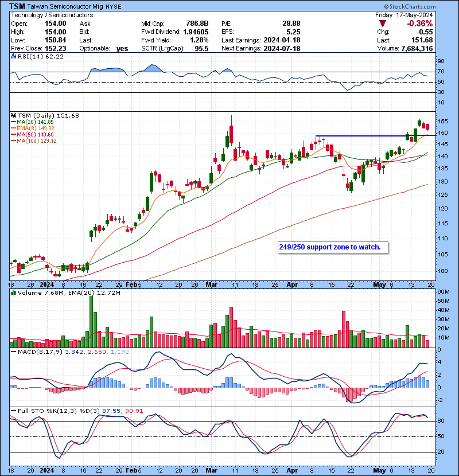Click the MACD histogram value 1.192
Image resolution: width=459 pixels, height=476 pixels.
tap(120, 352)
